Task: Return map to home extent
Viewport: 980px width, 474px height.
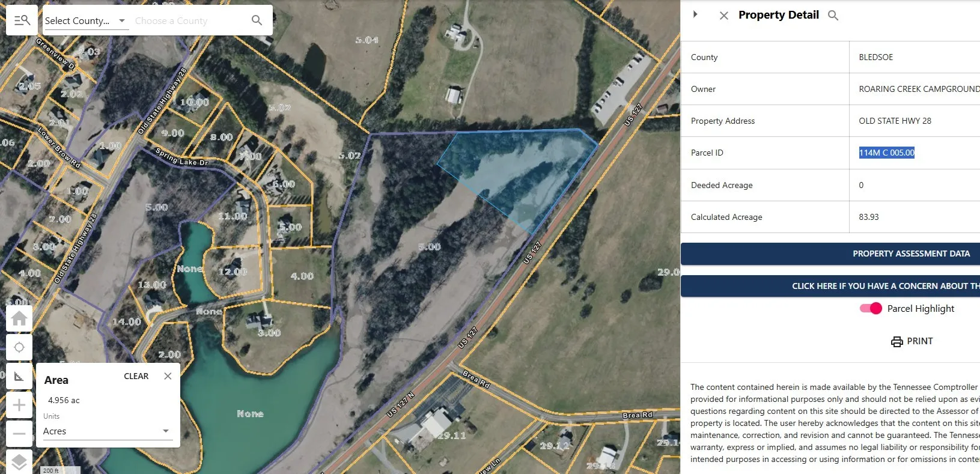Action: (19, 318)
